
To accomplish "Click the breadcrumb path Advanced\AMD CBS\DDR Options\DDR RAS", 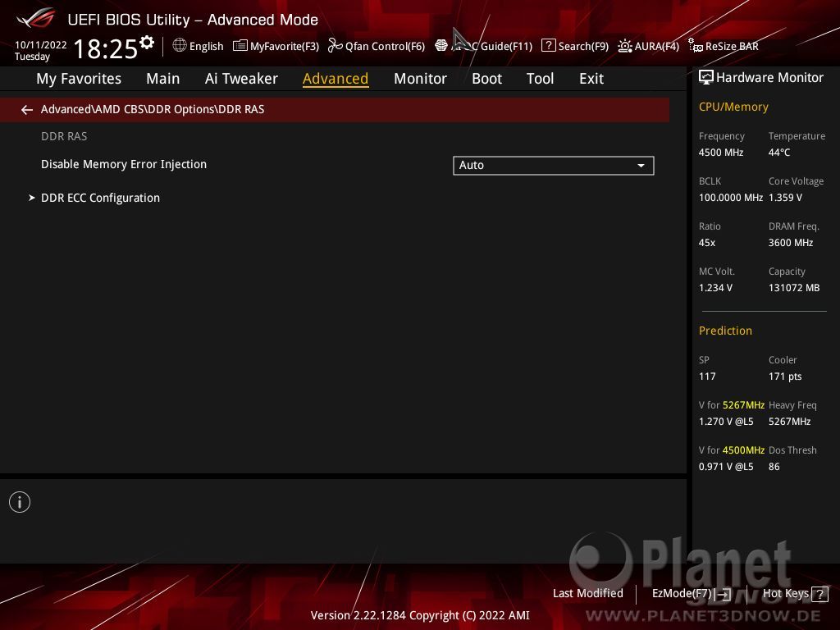I will point(152,109).
